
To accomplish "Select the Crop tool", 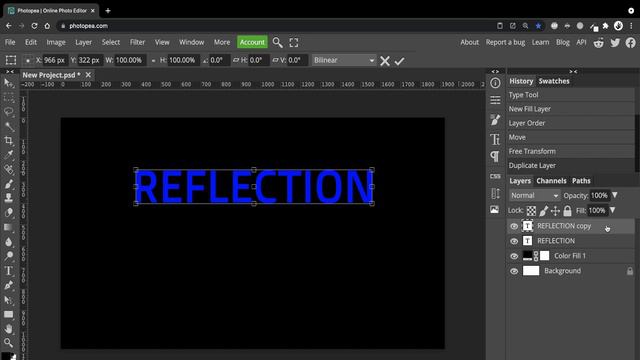I will [x=9, y=141].
